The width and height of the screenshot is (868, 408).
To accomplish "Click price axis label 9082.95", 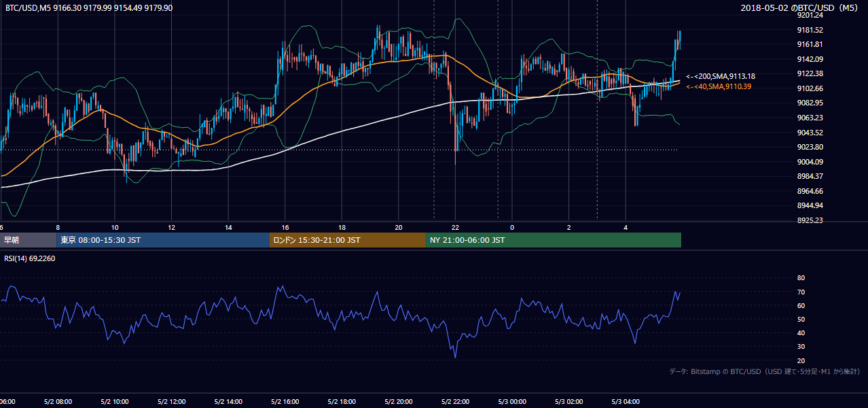I will 810,103.
